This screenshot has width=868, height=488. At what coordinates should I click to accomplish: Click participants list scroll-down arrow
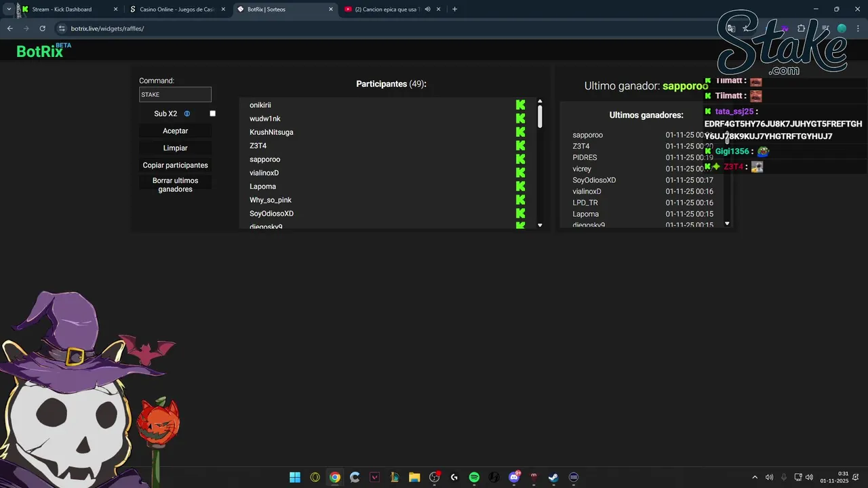click(x=540, y=225)
